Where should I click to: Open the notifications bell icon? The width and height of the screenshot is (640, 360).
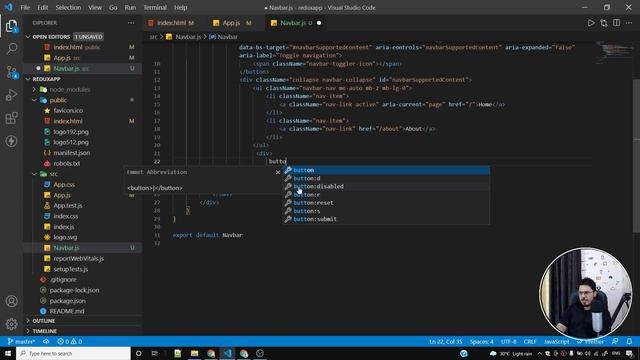click(x=629, y=341)
